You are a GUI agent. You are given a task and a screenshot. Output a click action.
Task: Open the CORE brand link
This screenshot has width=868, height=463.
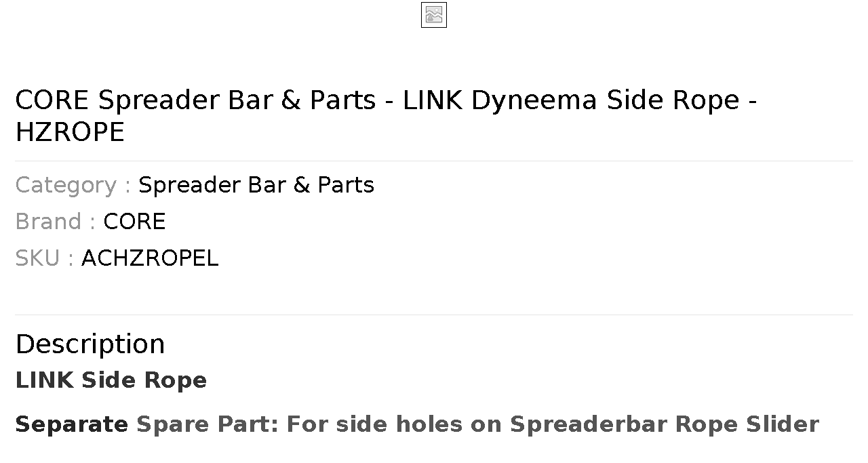click(x=134, y=222)
